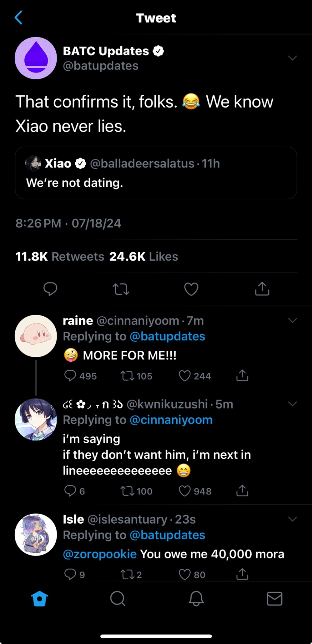Open the Messages envelope tab
312x644 pixels.
pyautogui.click(x=274, y=598)
